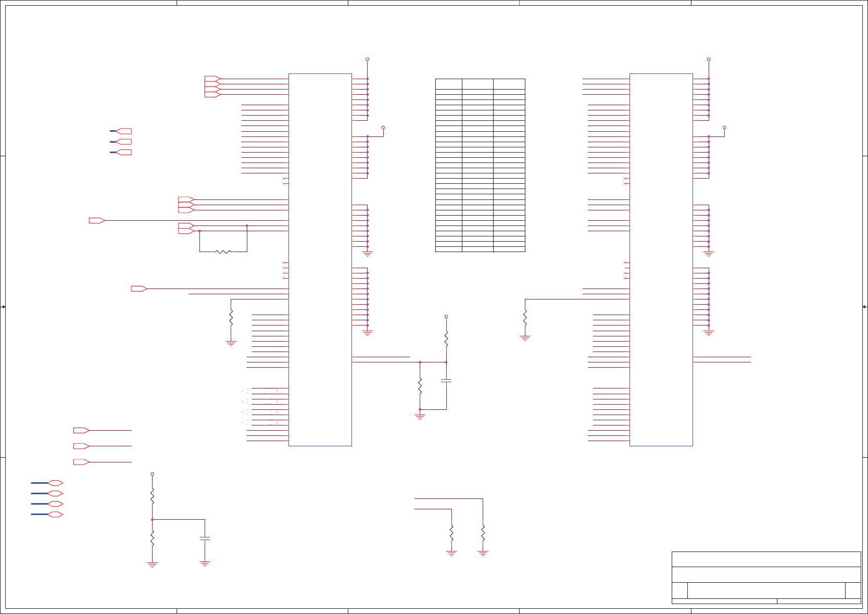Click the empty three-column table between the chips

pos(480,165)
